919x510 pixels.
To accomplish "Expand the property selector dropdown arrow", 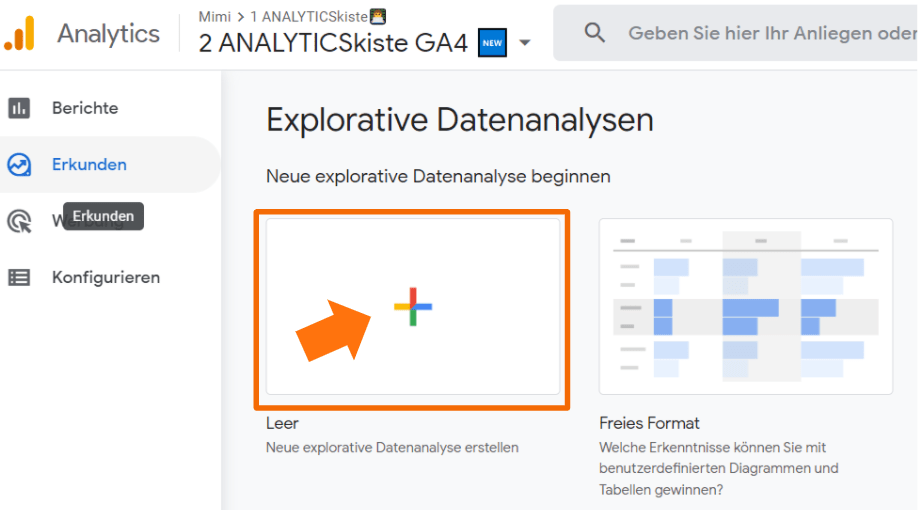I will tap(525, 44).
